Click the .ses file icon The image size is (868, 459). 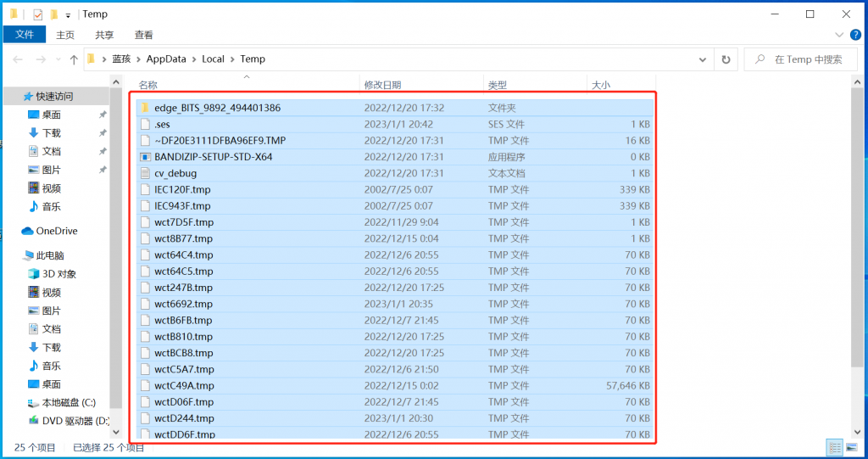(145, 124)
